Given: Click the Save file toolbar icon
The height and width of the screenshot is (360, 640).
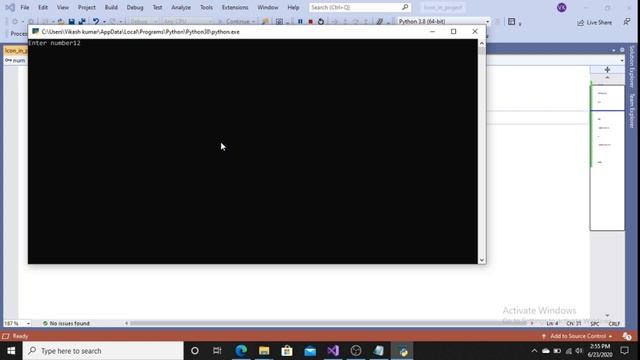Looking at the screenshot, I should point(71,21).
